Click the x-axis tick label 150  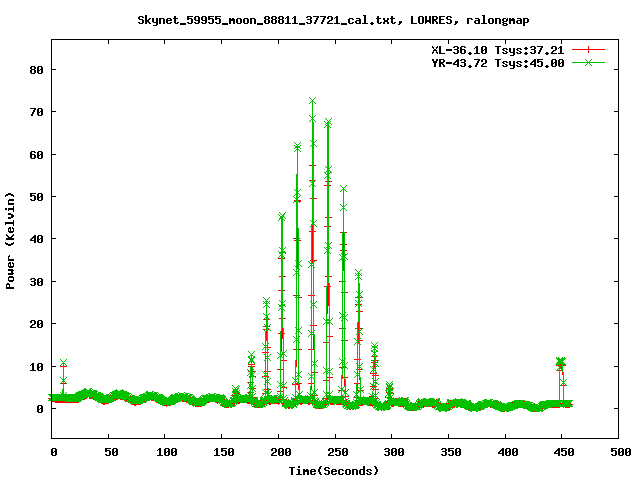click(x=224, y=452)
